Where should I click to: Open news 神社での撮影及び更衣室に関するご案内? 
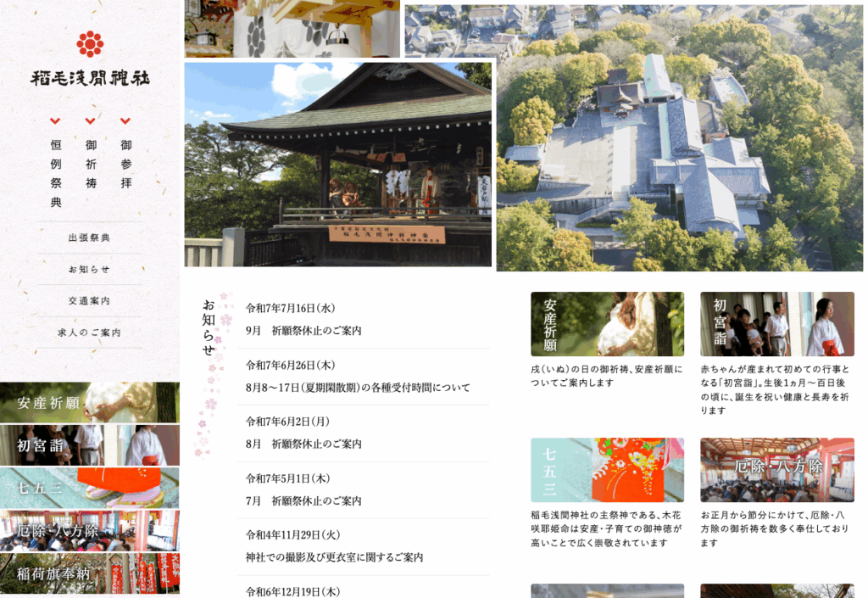[334, 557]
